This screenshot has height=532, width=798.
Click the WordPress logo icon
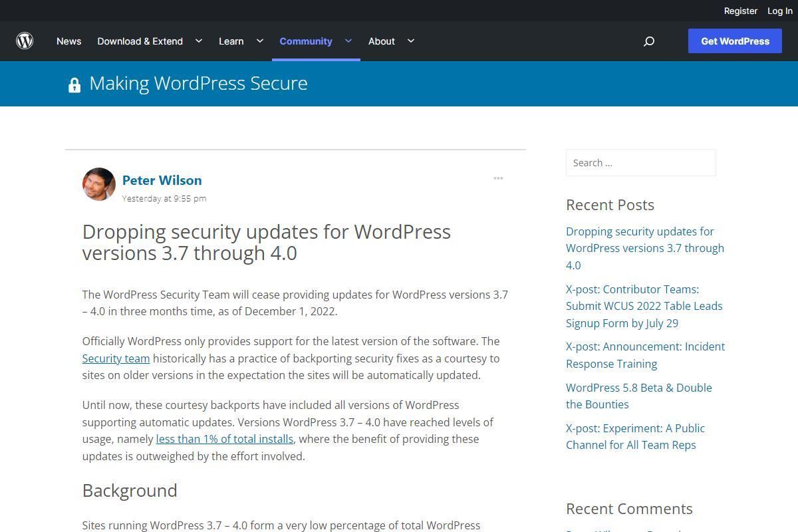pos(25,41)
